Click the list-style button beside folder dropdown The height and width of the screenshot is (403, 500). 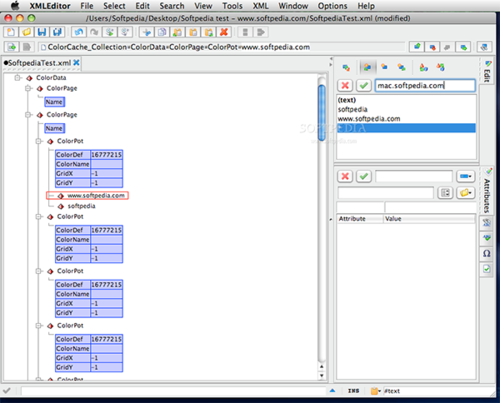point(445,192)
